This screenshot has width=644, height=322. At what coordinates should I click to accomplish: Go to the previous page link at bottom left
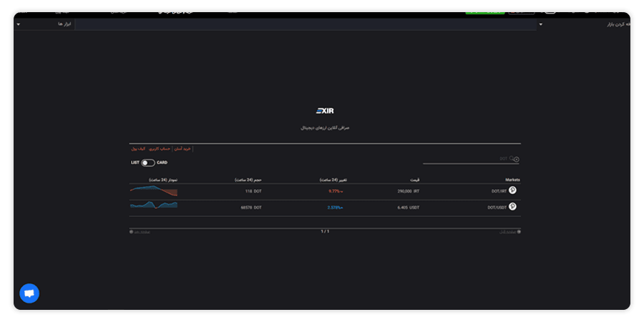coord(140,232)
